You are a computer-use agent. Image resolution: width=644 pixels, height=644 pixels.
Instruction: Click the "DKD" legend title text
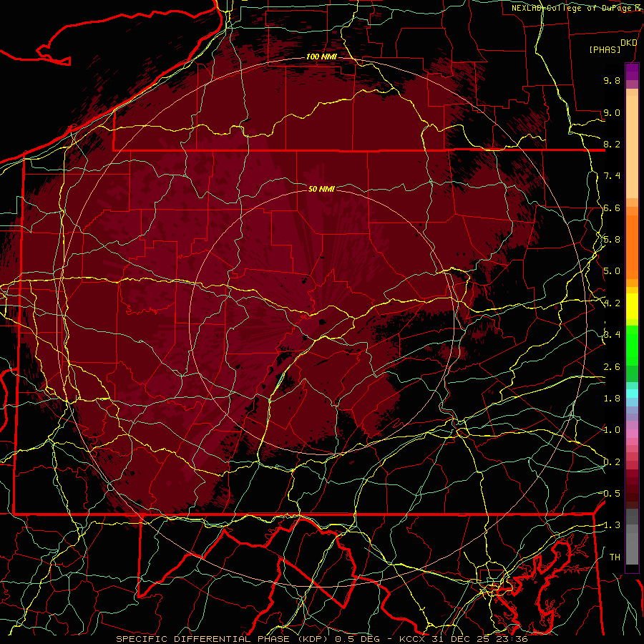point(628,43)
